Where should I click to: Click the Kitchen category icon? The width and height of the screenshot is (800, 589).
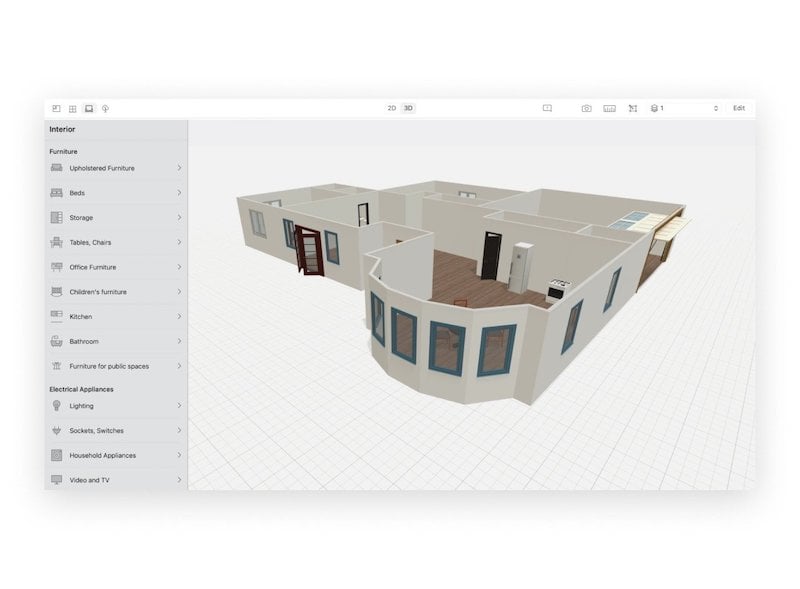(x=57, y=316)
